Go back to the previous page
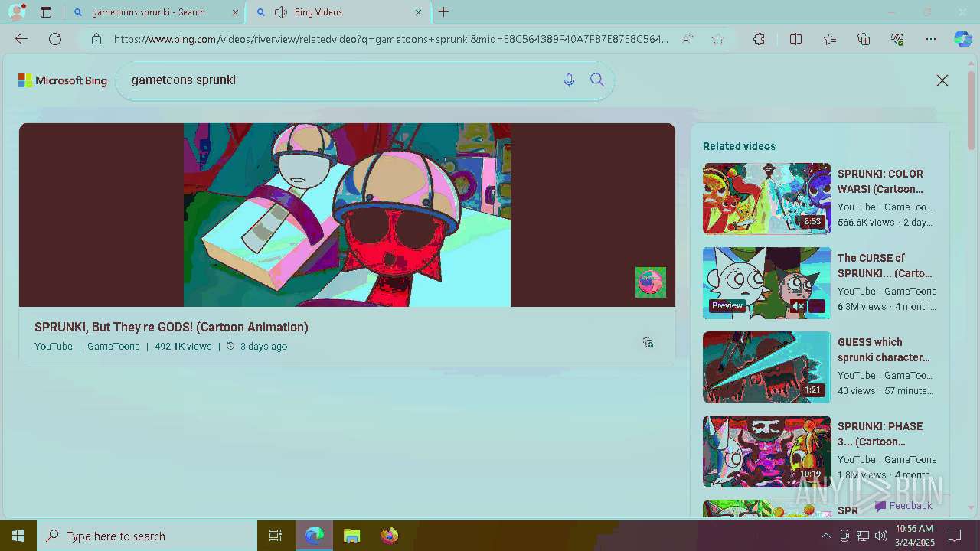980x551 pixels. point(21,39)
